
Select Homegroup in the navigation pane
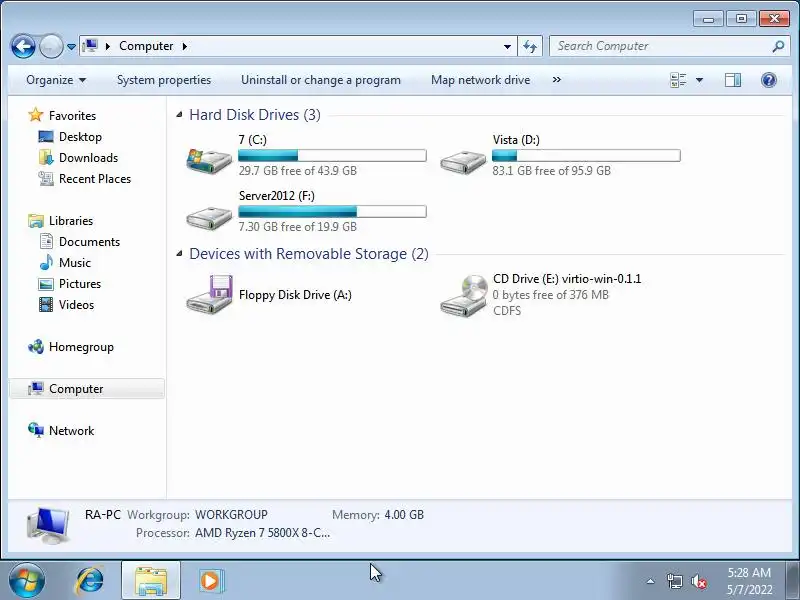[x=81, y=347]
